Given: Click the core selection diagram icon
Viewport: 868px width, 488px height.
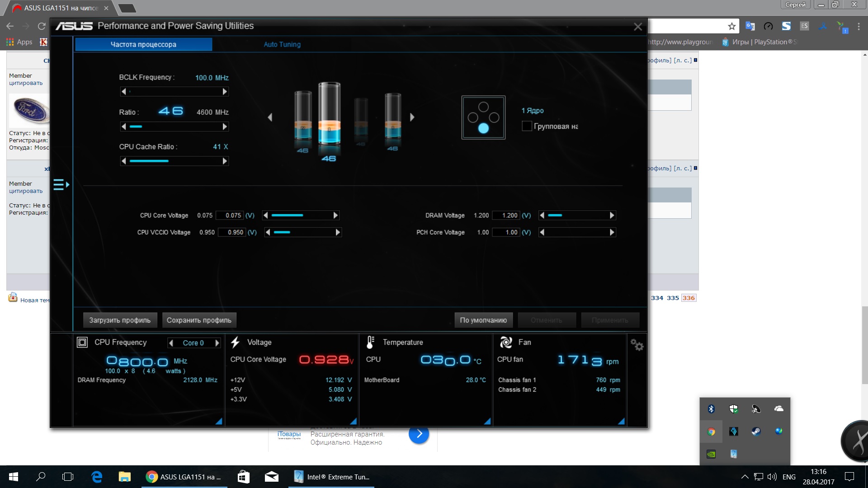Looking at the screenshot, I should [483, 117].
